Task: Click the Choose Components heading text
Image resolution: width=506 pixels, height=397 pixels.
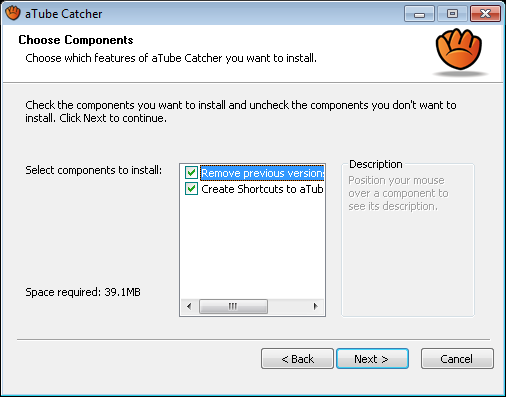Action: coord(76,40)
